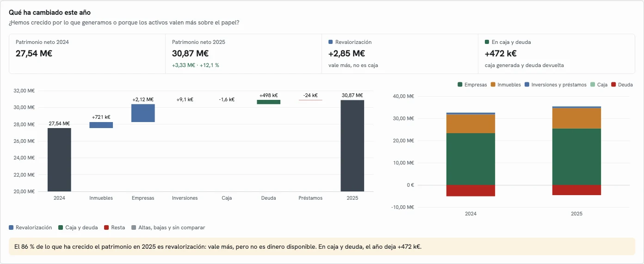This screenshot has width=644, height=264.
Task: Click the green Empresas segment of 2024 stacked bar
Action: 471,159
